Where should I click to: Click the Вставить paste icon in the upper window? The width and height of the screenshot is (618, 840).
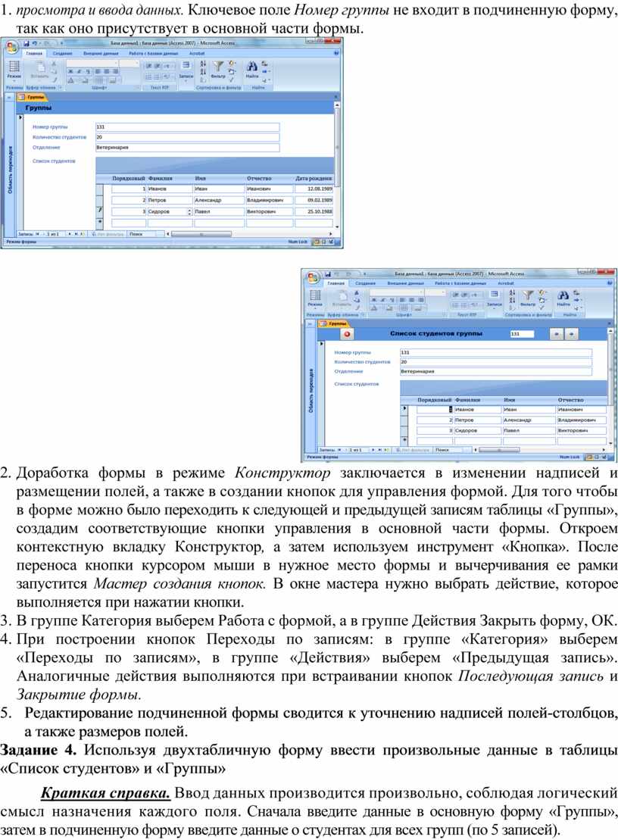point(40,67)
